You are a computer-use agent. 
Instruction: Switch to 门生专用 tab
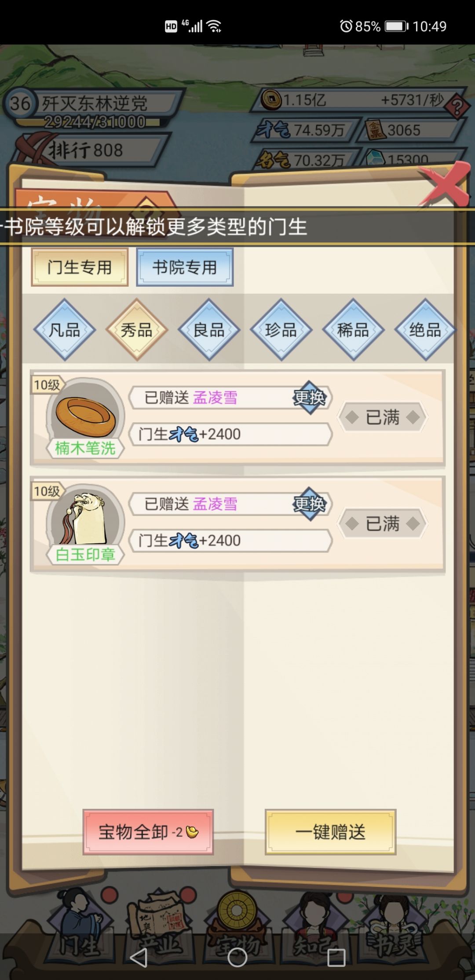pyautogui.click(x=80, y=267)
